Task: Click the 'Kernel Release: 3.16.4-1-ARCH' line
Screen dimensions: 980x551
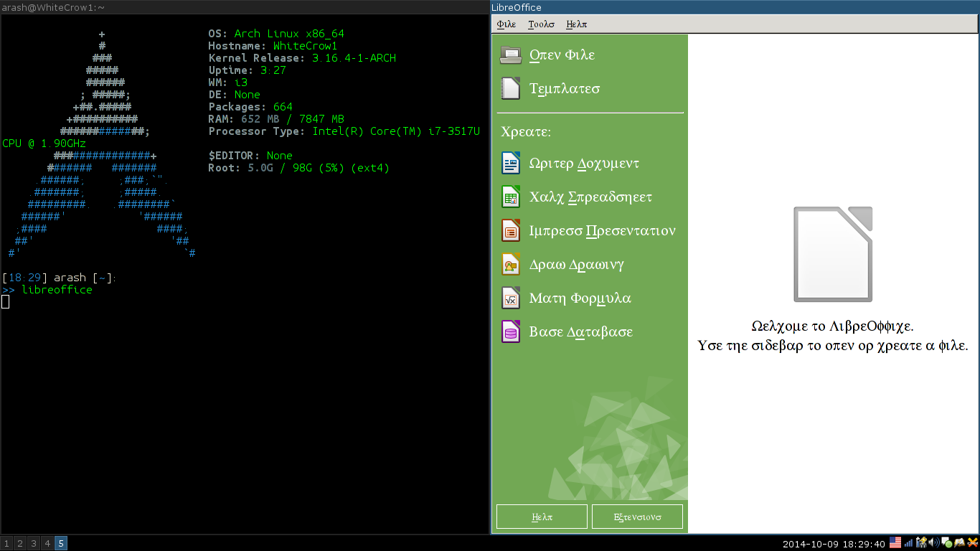Action: (x=302, y=58)
